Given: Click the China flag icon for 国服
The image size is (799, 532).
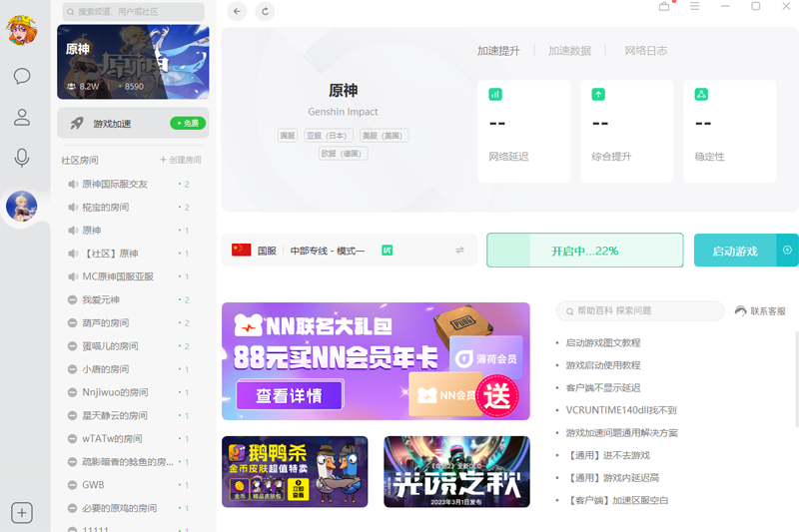Looking at the screenshot, I should click(241, 250).
